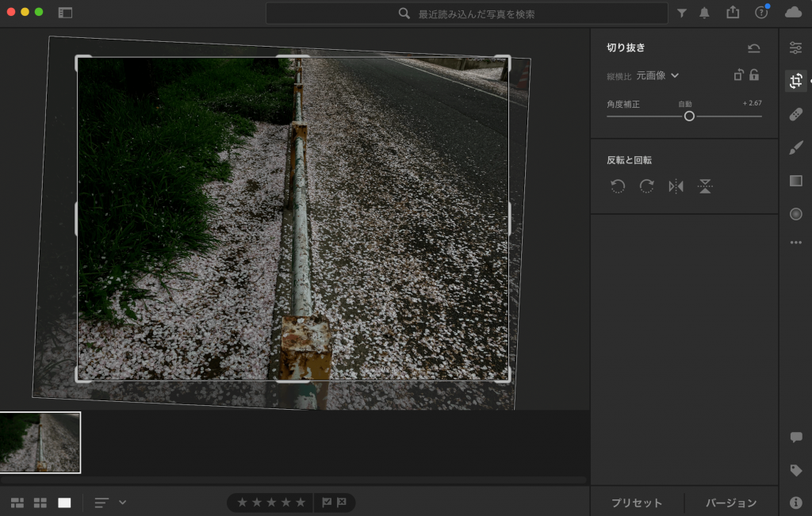812x516 pixels.
Task: Set rating to three stars
Action: tap(271, 502)
